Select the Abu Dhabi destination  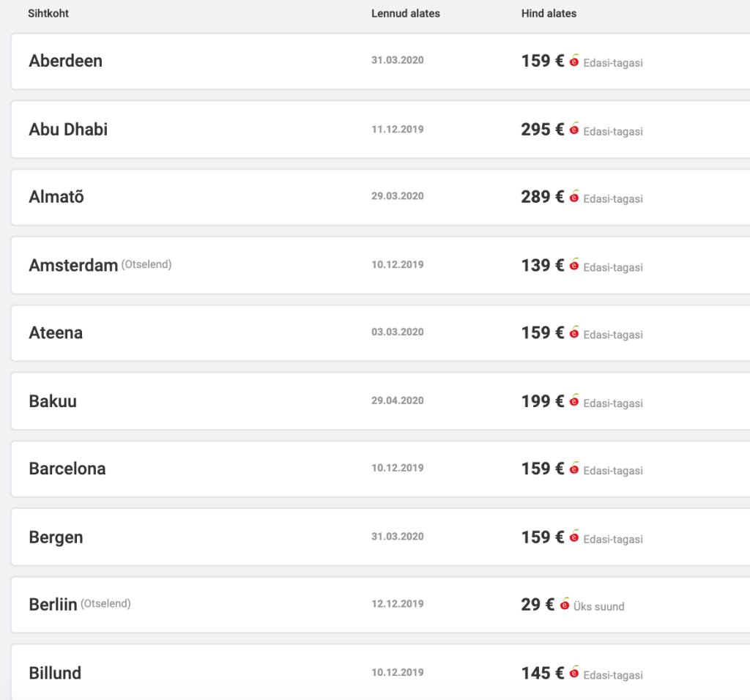coord(68,130)
